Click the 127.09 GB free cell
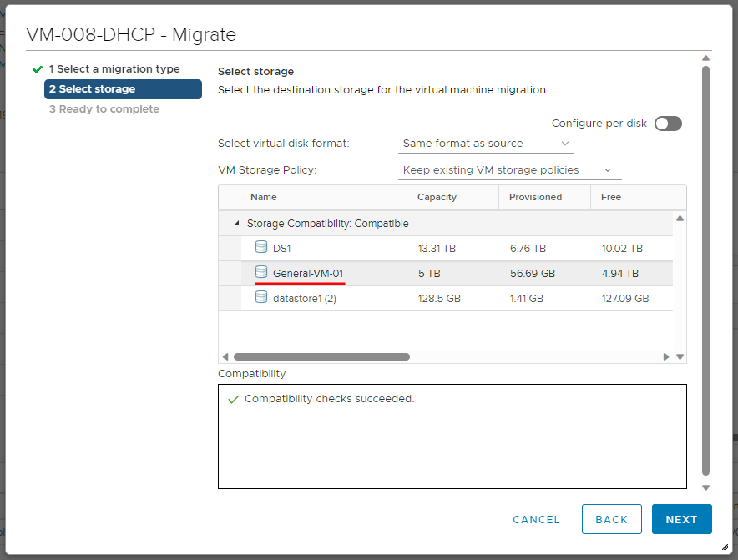The width and height of the screenshot is (738, 560). pyautogui.click(x=625, y=298)
